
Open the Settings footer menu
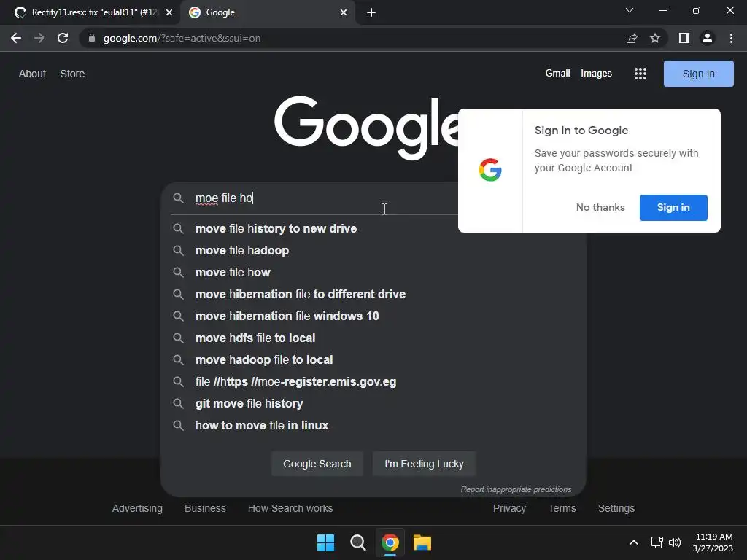[x=616, y=508]
